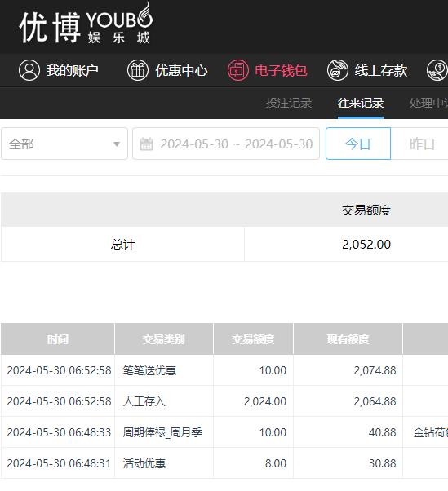Click the 2,024.00 transaction amount

pos(265,401)
